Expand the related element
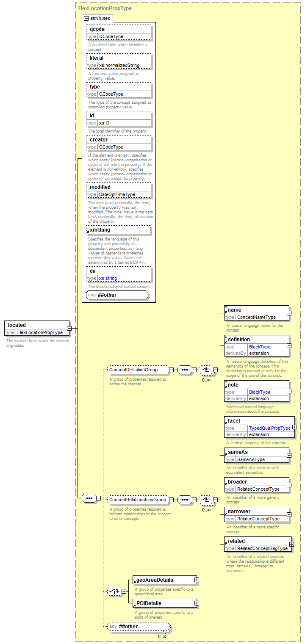This screenshot has width=305, height=644. 291,544
